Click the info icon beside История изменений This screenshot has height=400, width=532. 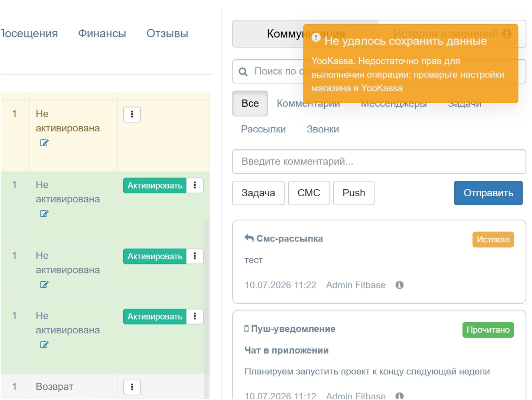click(x=506, y=33)
